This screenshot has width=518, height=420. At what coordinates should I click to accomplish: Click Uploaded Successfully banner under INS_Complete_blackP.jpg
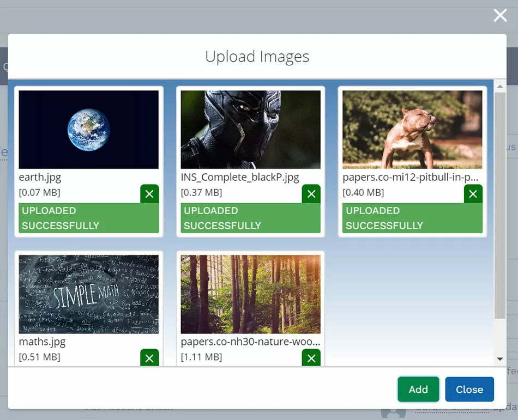pos(251,218)
